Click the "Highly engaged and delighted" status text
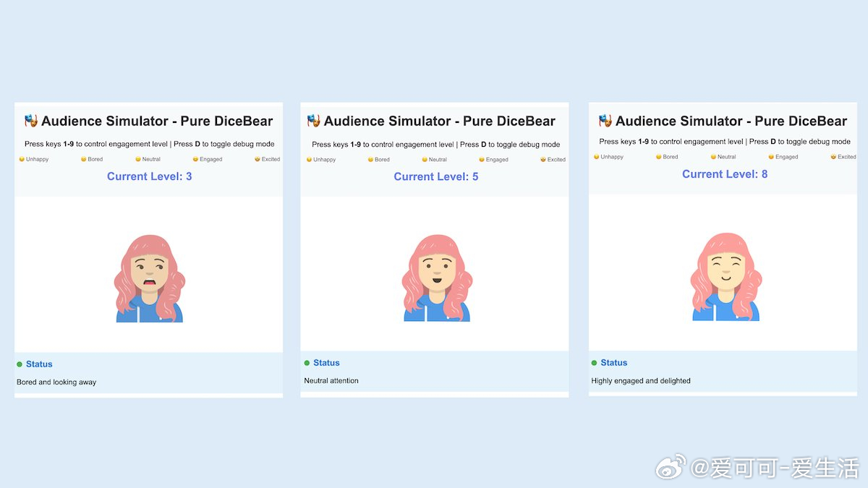This screenshot has width=868, height=488. pyautogui.click(x=641, y=380)
